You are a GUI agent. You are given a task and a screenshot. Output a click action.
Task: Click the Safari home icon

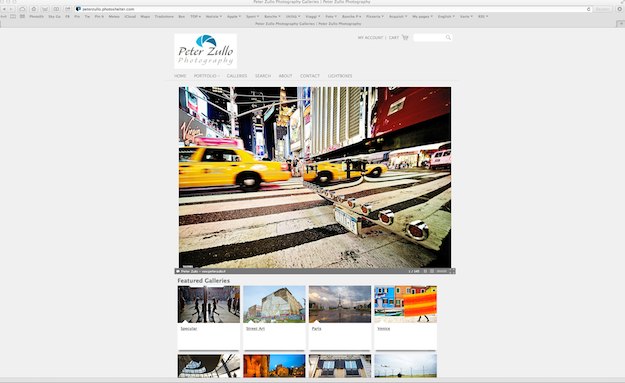[34, 9]
